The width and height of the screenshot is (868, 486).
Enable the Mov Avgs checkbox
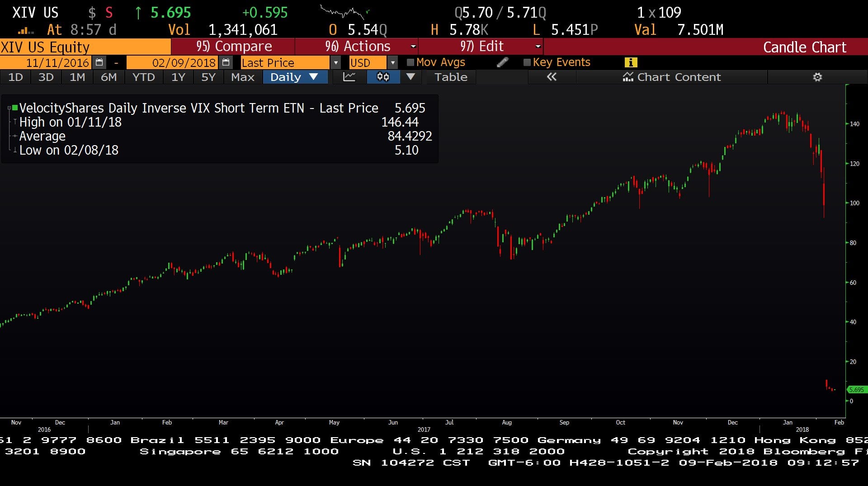pyautogui.click(x=410, y=62)
